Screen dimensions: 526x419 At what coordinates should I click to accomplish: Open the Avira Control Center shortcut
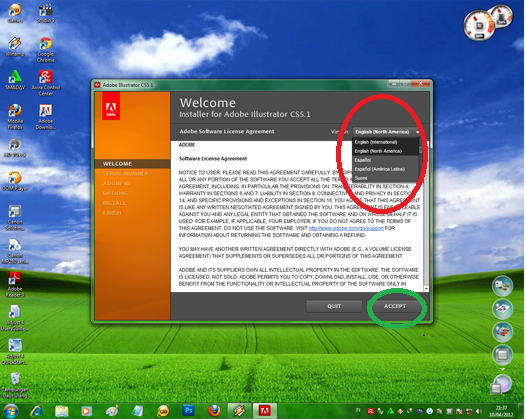46,84
